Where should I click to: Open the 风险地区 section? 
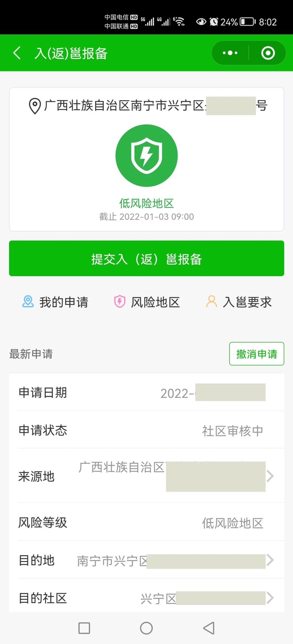155,302
